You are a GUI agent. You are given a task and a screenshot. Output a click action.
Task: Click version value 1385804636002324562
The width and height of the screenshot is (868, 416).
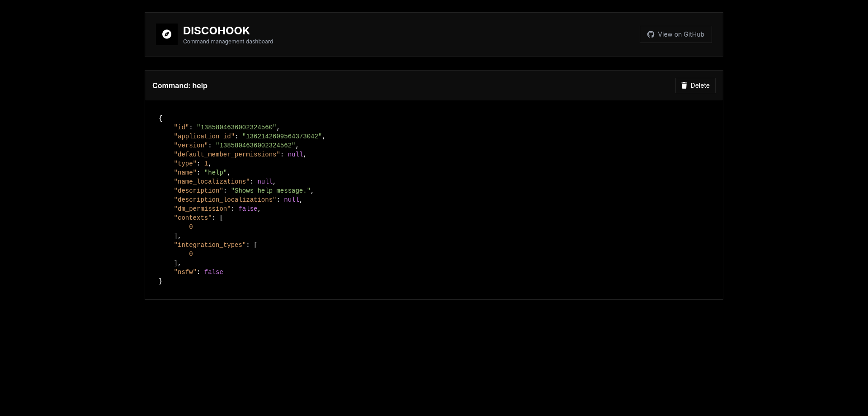click(255, 146)
